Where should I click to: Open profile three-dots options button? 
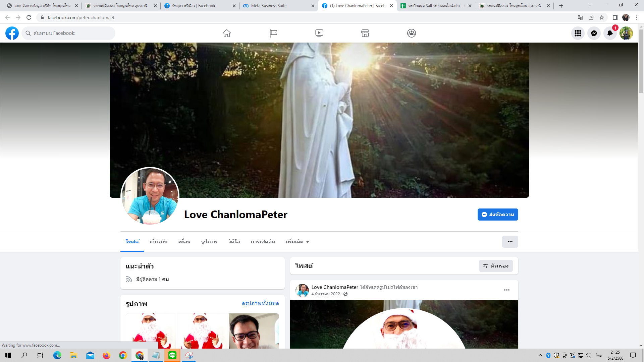click(510, 242)
